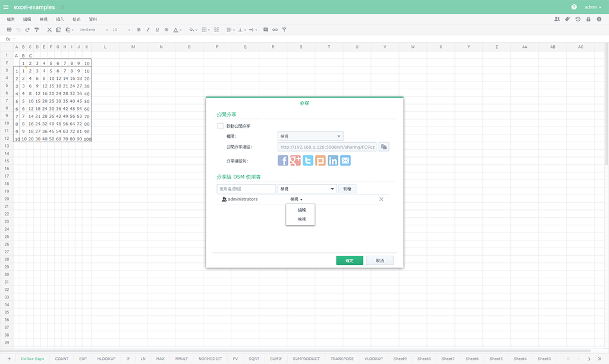Click the print icon
Viewport: 609px width, 364px height.
10,30
